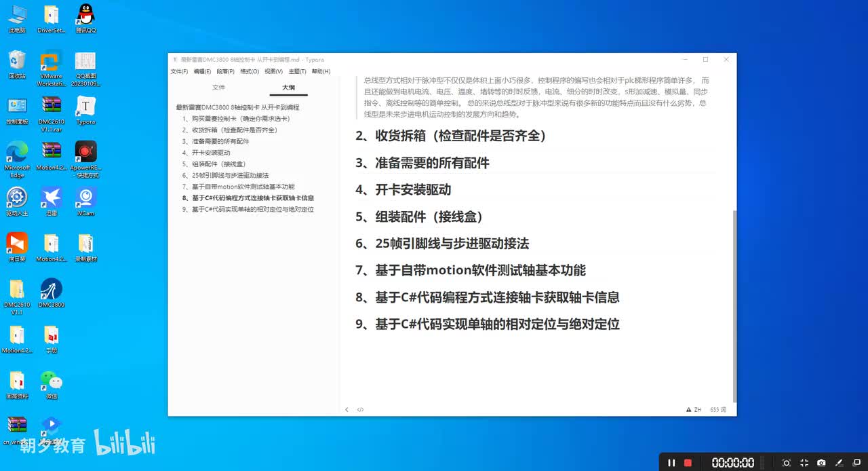The width and height of the screenshot is (868, 471).
Task: Go to outline item 5、组装配件
Action: (x=213, y=164)
